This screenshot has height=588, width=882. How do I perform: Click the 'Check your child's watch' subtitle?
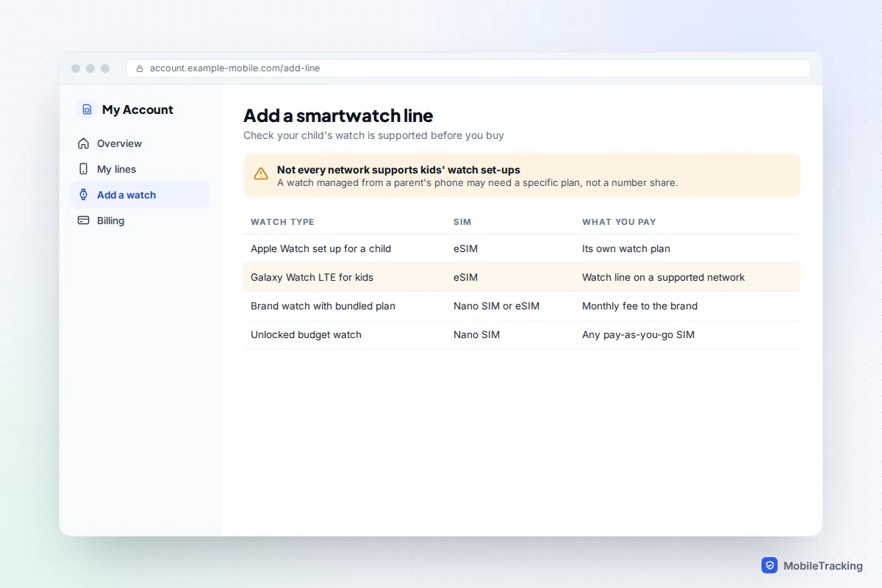(373, 135)
